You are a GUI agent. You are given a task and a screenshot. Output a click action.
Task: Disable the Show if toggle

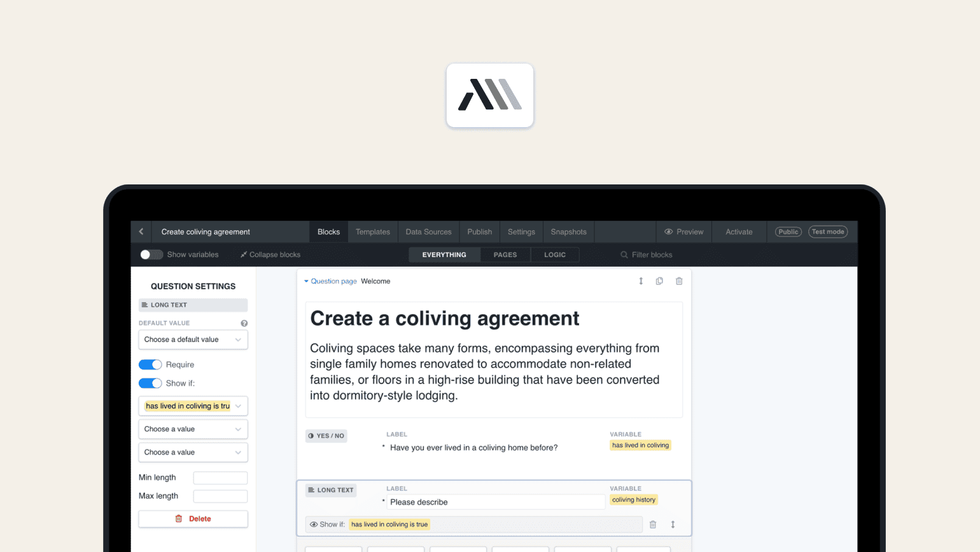click(x=150, y=383)
